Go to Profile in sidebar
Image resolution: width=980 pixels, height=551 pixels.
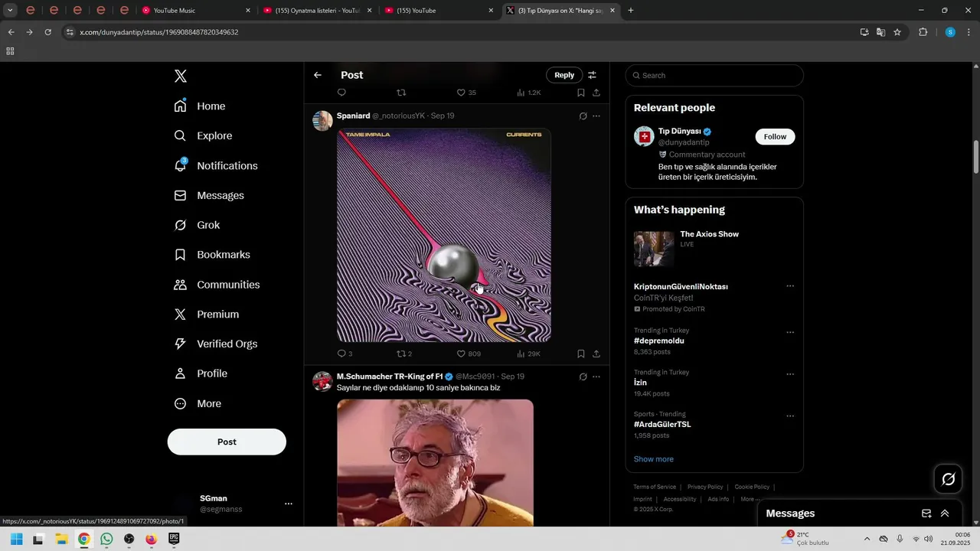point(201,373)
